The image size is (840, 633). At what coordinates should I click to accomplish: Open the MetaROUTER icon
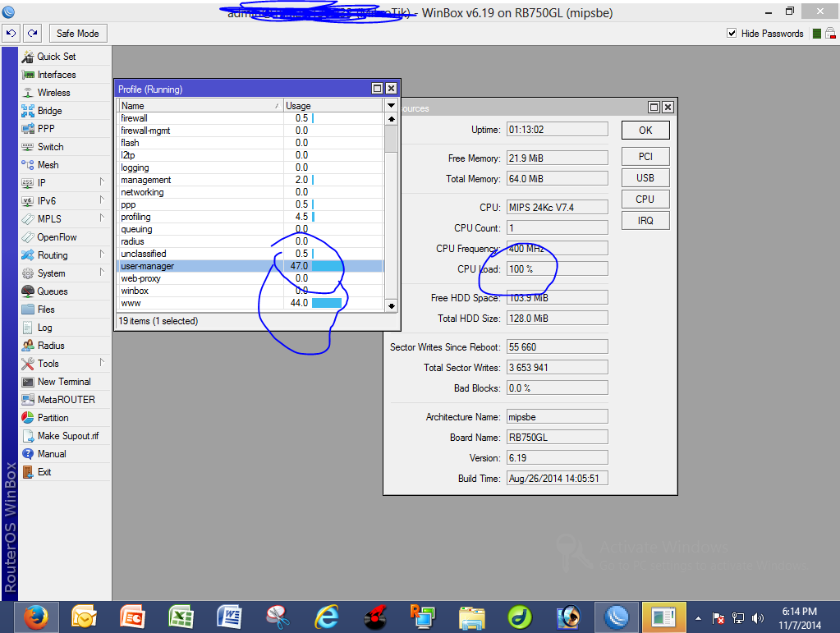pos(28,400)
